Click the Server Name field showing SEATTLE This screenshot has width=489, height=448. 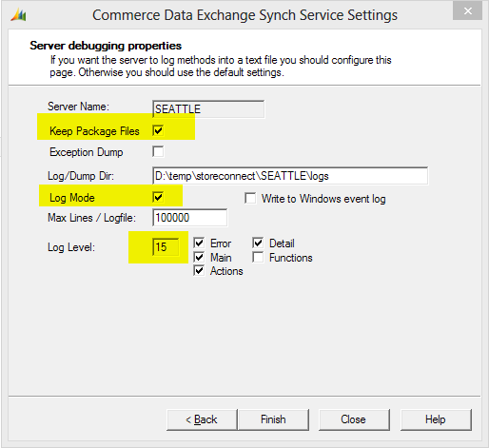(x=208, y=109)
